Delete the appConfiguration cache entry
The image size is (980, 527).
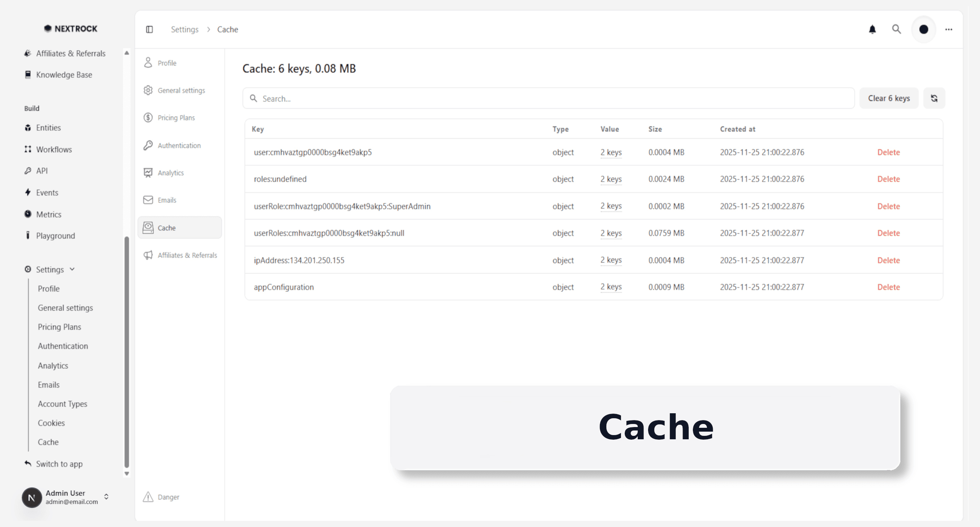[x=889, y=287]
